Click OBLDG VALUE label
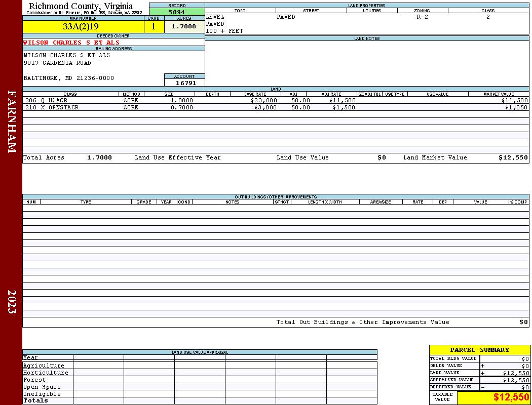This screenshot has width=532, height=405. (446, 366)
